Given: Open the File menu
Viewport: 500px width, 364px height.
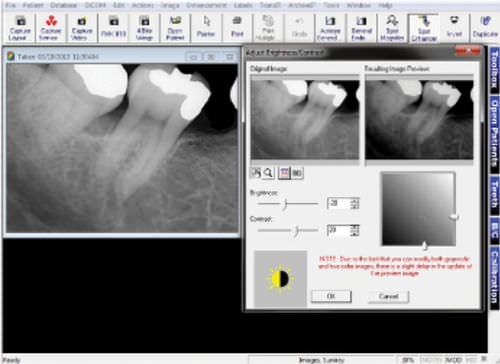Looking at the screenshot, I should click(11, 5).
